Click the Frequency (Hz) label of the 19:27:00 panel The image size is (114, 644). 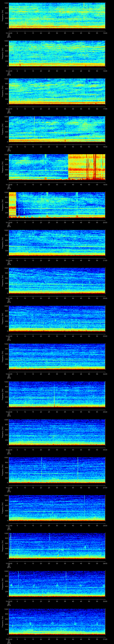(3, 508)
